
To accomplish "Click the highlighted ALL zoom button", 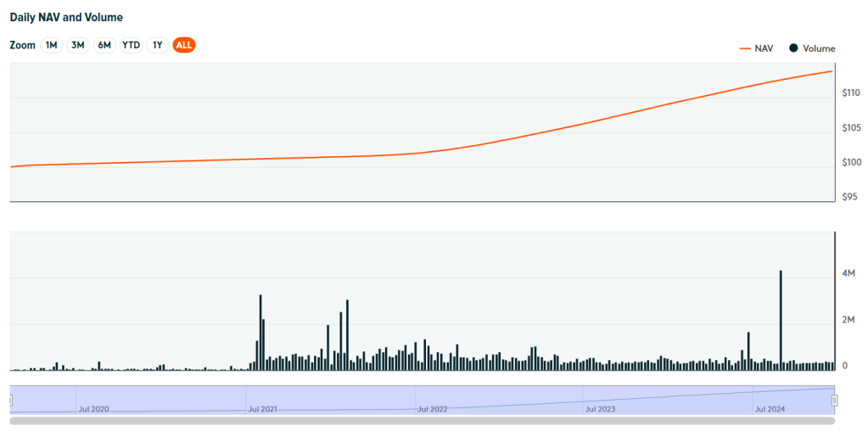I will coord(184,45).
